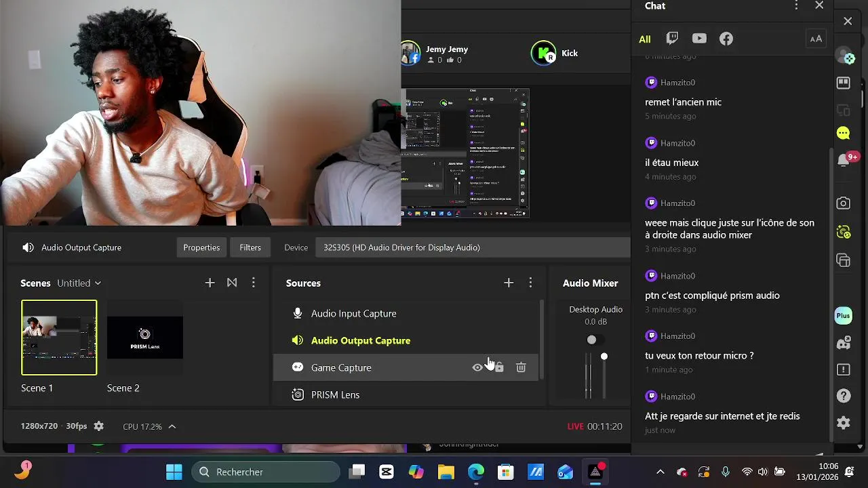868x488 pixels.
Task: Open the Settings gear in sidebar
Action: 844,423
